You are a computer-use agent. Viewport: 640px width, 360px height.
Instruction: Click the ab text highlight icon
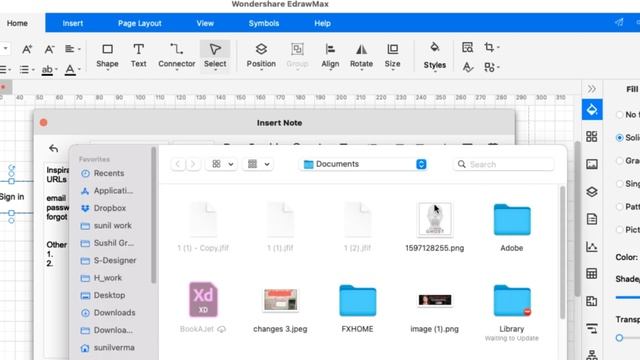pyautogui.click(x=47, y=69)
